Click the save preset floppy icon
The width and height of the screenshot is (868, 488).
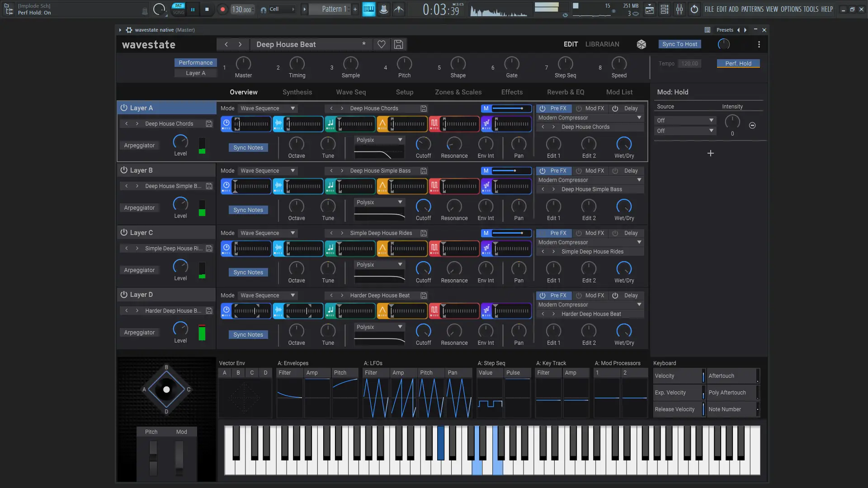pos(398,44)
